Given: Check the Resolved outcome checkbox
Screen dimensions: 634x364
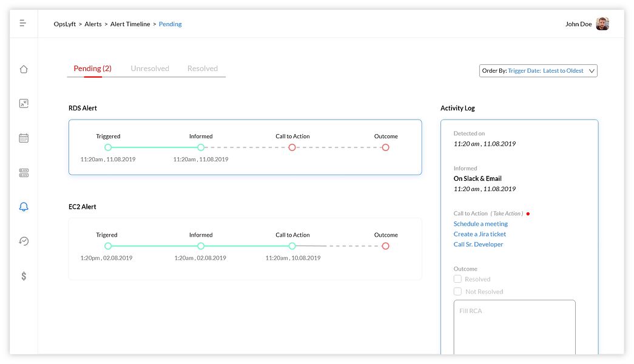Looking at the screenshot, I should coord(458,279).
